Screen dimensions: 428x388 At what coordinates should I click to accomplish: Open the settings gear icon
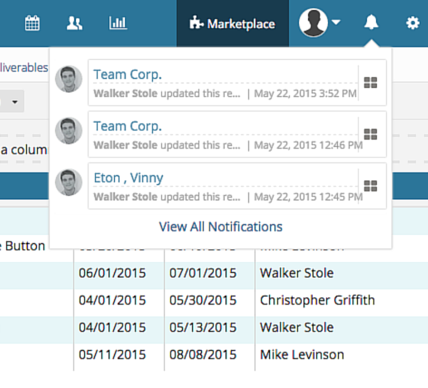coord(413,23)
